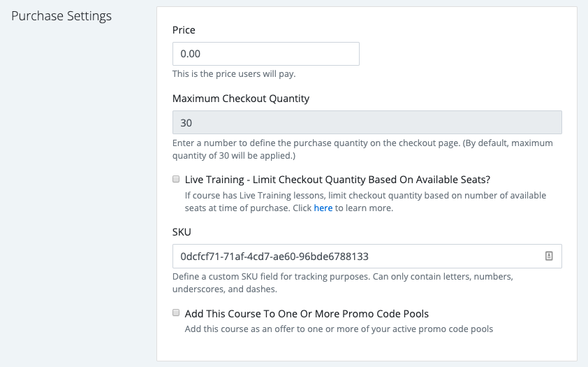The image size is (588, 367).
Task: Click the promo code pools description text
Action: 339,329
